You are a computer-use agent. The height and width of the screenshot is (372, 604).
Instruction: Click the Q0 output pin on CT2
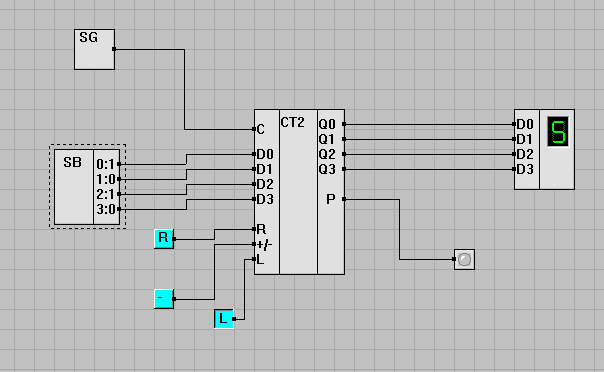coord(344,124)
